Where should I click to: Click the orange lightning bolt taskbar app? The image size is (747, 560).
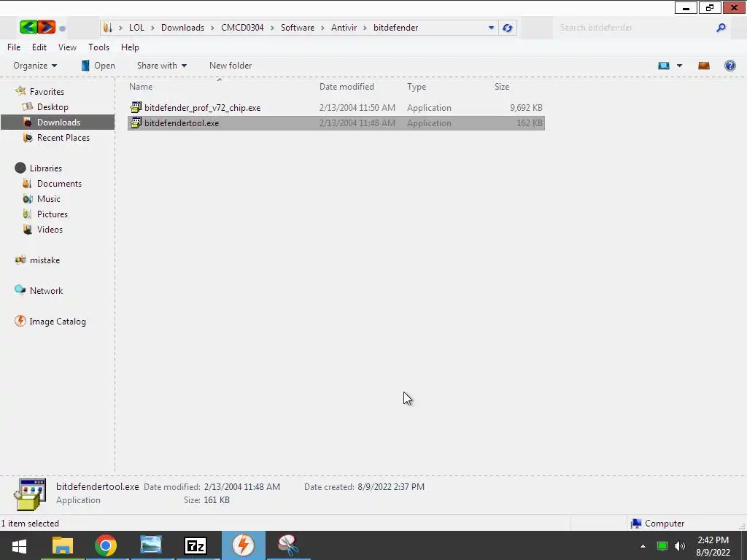coord(244,545)
